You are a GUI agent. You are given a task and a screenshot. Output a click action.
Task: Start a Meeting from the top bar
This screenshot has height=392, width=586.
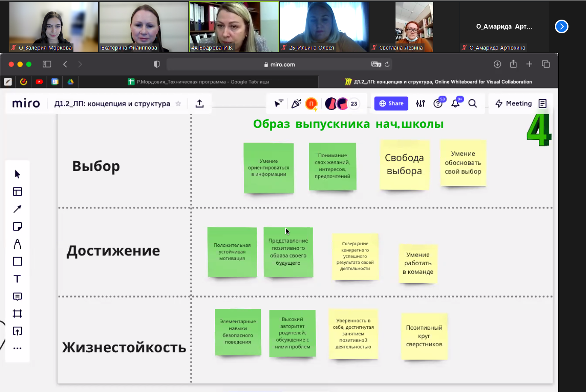pyautogui.click(x=513, y=103)
